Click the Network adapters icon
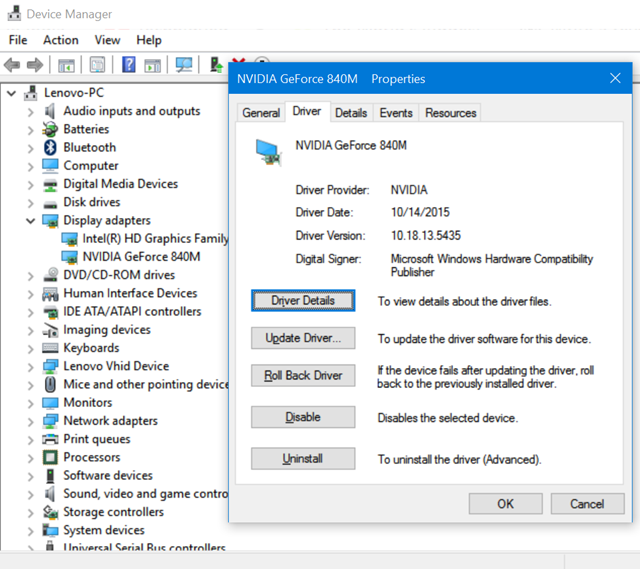This screenshot has width=640, height=569. click(50, 421)
